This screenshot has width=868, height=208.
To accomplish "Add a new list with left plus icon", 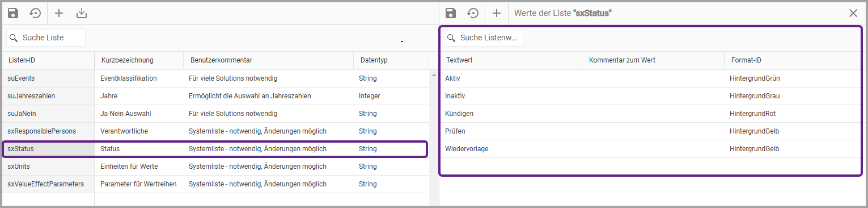I will [59, 13].
